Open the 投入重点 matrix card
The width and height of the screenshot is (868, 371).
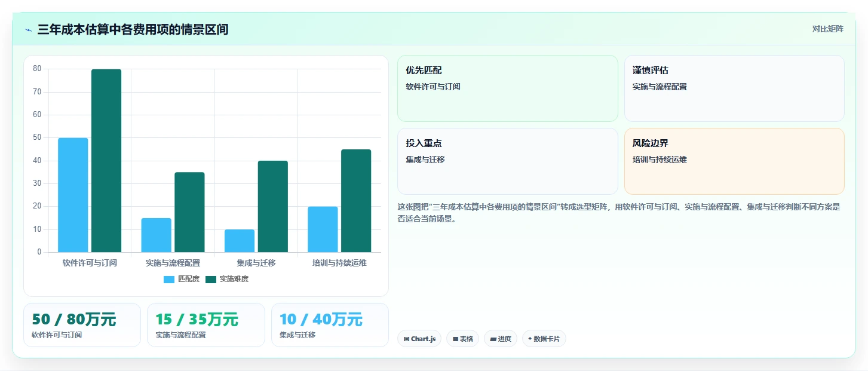pyautogui.click(x=508, y=161)
